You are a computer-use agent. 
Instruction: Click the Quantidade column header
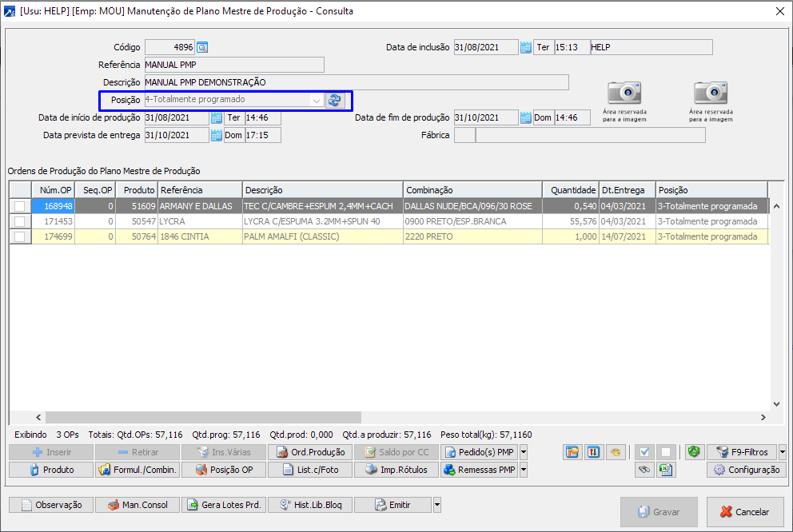click(571, 190)
